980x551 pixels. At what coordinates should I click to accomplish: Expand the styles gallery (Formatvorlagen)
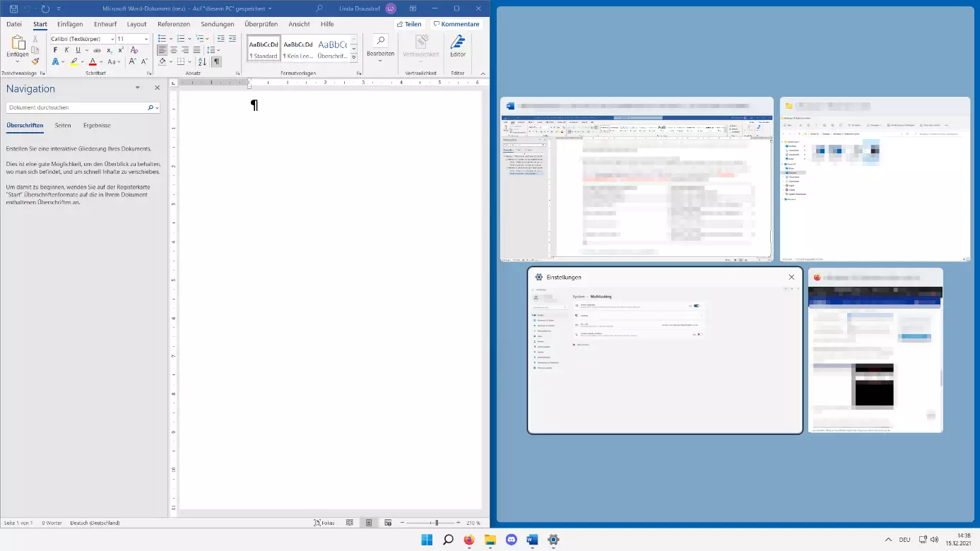[354, 57]
